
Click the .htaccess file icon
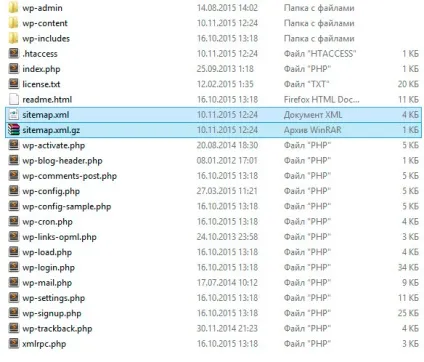tap(13, 53)
